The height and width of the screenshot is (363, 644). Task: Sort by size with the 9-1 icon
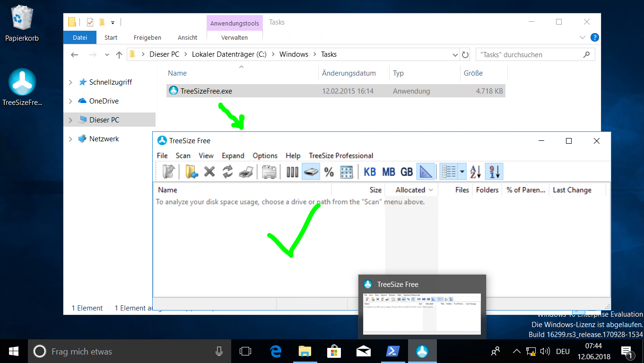[494, 172]
